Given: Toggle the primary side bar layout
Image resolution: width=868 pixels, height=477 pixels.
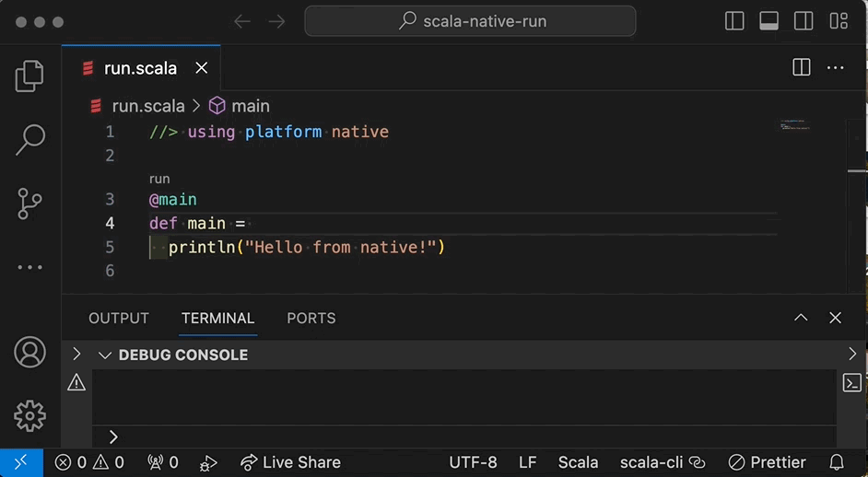Looking at the screenshot, I should (734, 21).
